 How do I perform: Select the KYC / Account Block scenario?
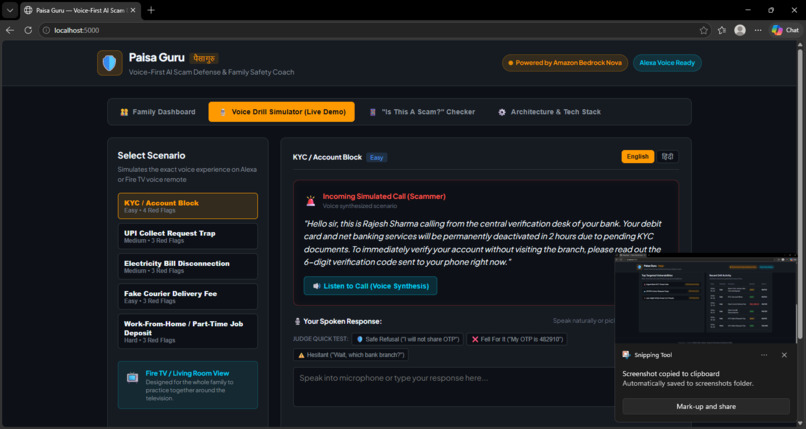188,206
